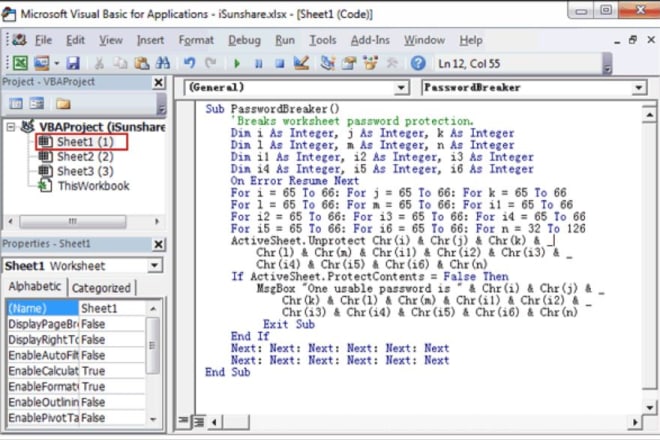
Task: Click the View Code icon in Project panel
Action: point(16,104)
